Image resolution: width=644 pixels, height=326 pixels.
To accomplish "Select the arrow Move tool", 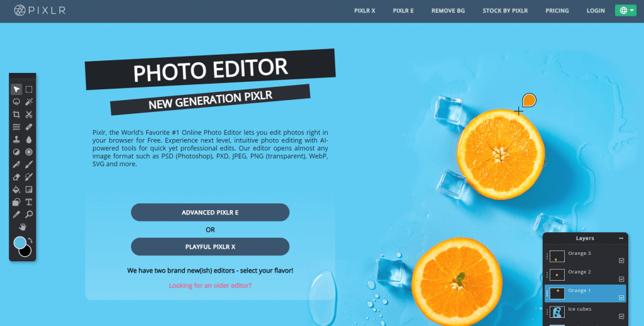I will point(16,89).
